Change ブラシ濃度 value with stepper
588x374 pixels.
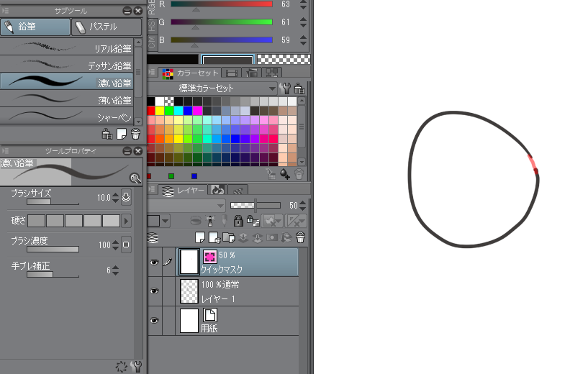coord(115,245)
